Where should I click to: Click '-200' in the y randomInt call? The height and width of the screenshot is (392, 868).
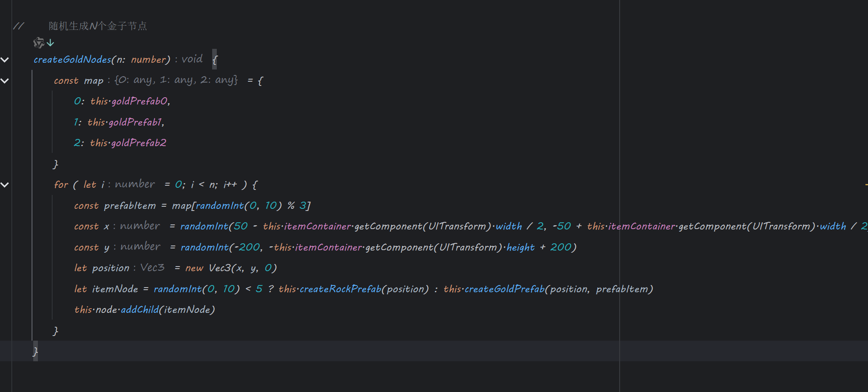[x=248, y=248]
